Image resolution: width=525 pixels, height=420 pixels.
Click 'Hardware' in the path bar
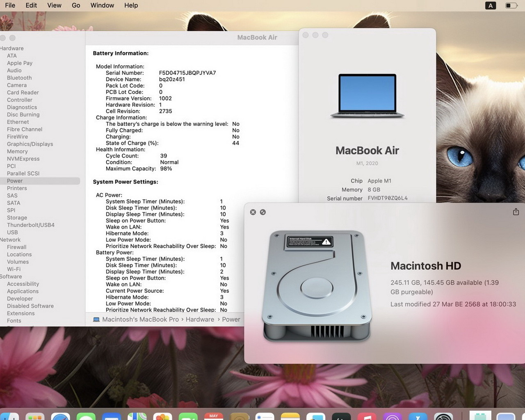pos(200,320)
